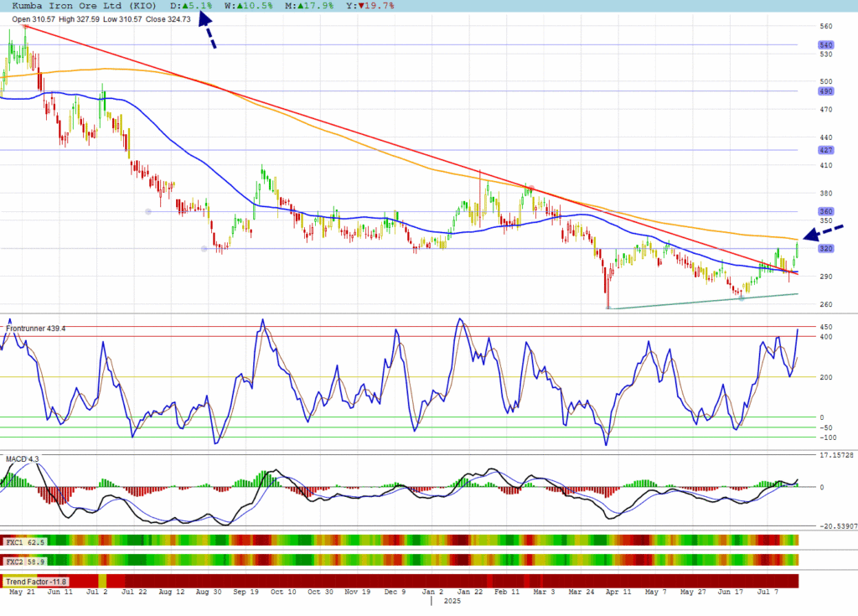Select the Jul 7 date label
This screenshot has width=858, height=616.
768,592
